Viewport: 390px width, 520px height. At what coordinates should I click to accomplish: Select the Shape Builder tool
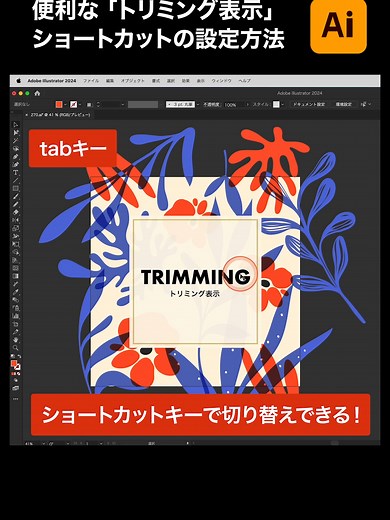[x=16, y=252]
